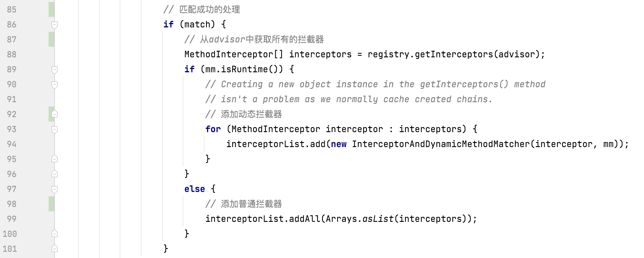Collapse the for loop fold marker at line 93
The width and height of the screenshot is (644, 258).
tap(55, 129)
